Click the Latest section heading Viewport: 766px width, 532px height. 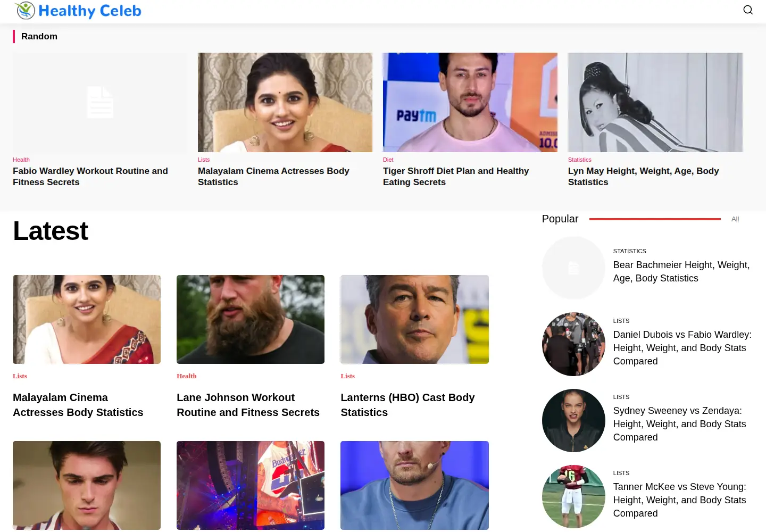tap(51, 231)
